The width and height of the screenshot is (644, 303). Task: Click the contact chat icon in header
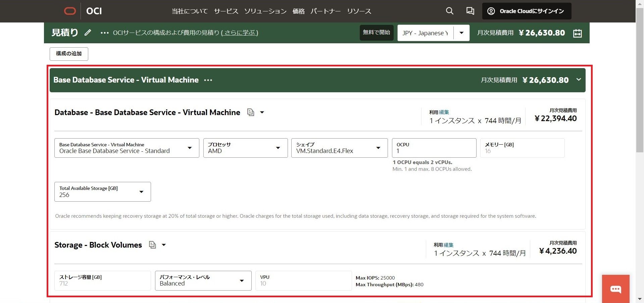click(470, 11)
